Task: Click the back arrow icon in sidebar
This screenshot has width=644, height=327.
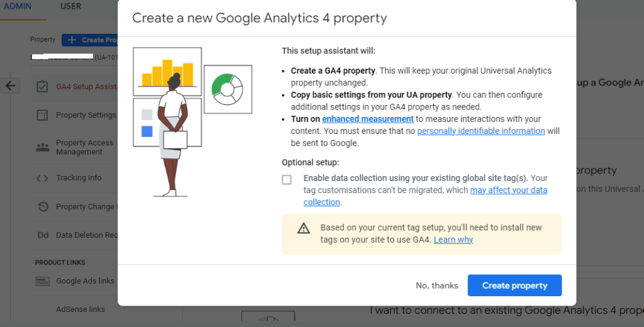Action: tap(10, 86)
